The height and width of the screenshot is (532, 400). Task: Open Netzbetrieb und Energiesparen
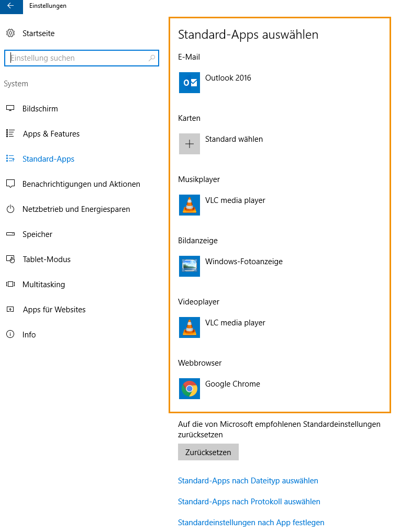tap(76, 209)
